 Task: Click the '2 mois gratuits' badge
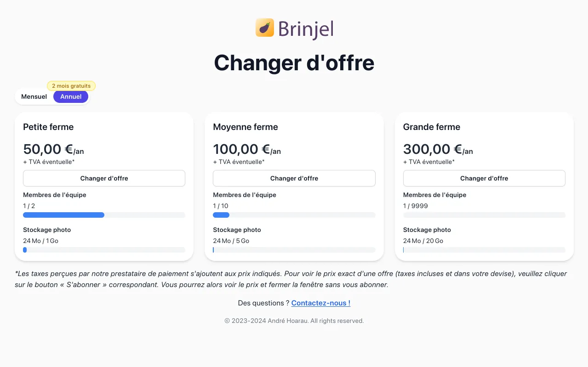coord(71,86)
